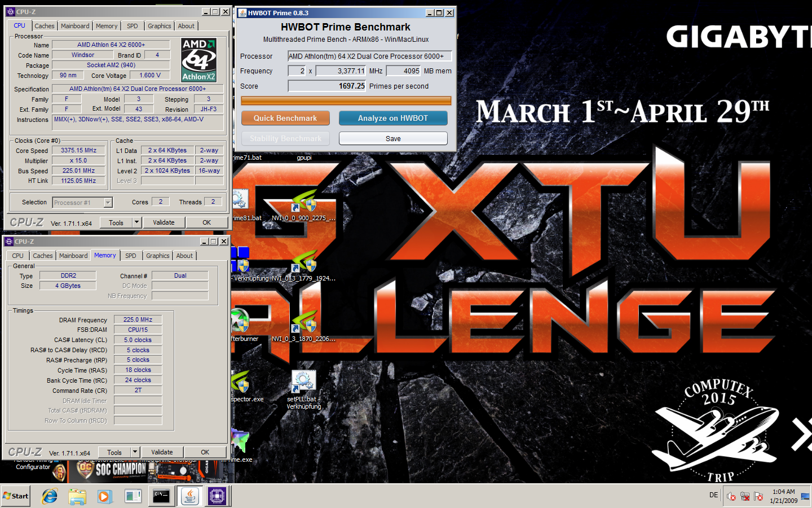Click the Code Name Windsor value
812x508 pixels.
83,55
